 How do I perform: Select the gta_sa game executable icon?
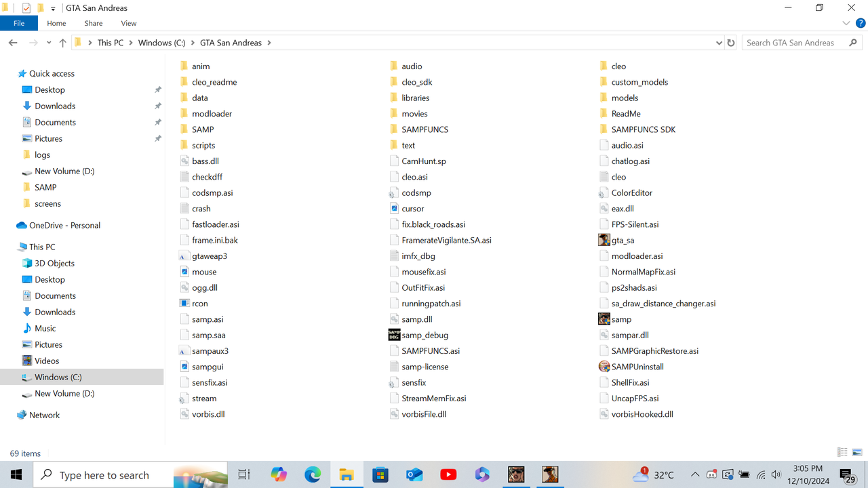[x=604, y=240]
